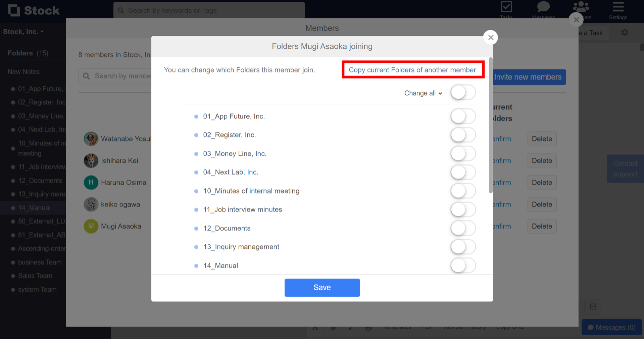This screenshot has width=644, height=339.
Task: Enable the 14_Manual folder toggle
Action: tap(463, 265)
